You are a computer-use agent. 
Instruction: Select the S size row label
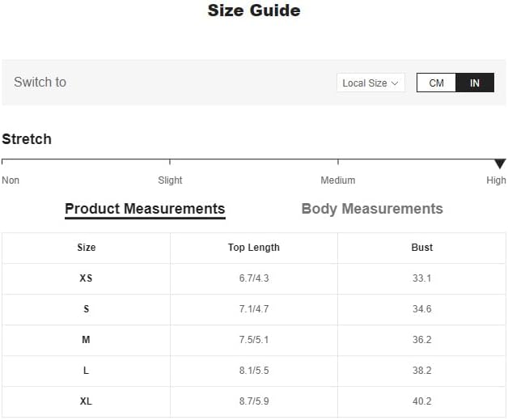pyautogui.click(x=86, y=309)
